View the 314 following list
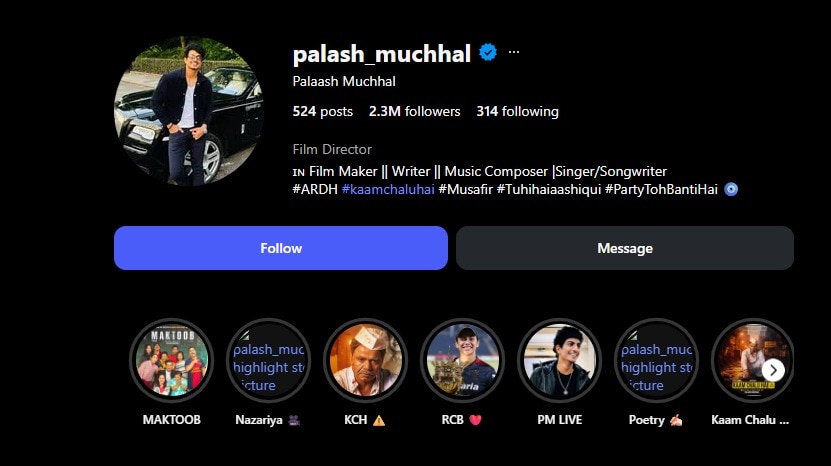This screenshot has height=466, width=831. pos(517,111)
